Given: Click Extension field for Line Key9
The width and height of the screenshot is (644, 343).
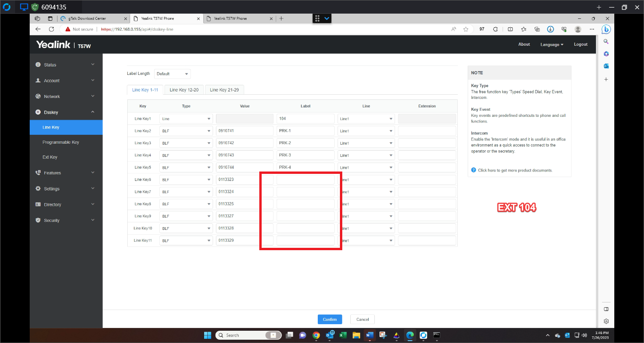Looking at the screenshot, I should click(427, 216).
